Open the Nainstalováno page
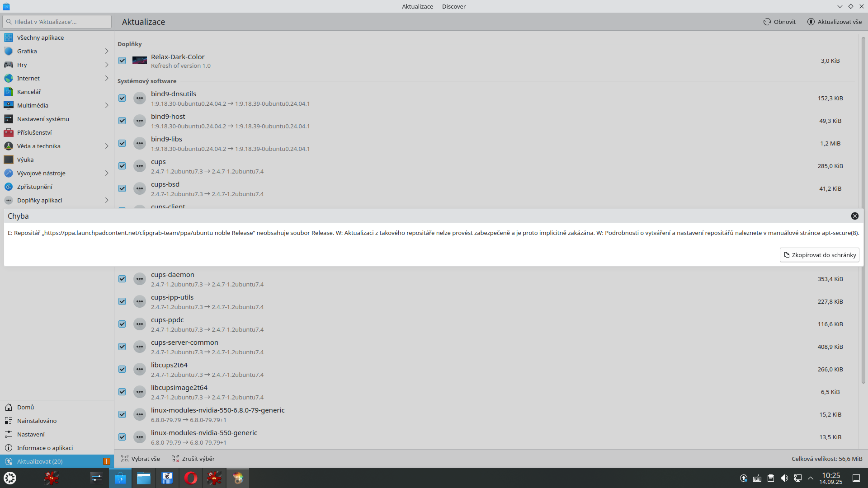 point(57,421)
